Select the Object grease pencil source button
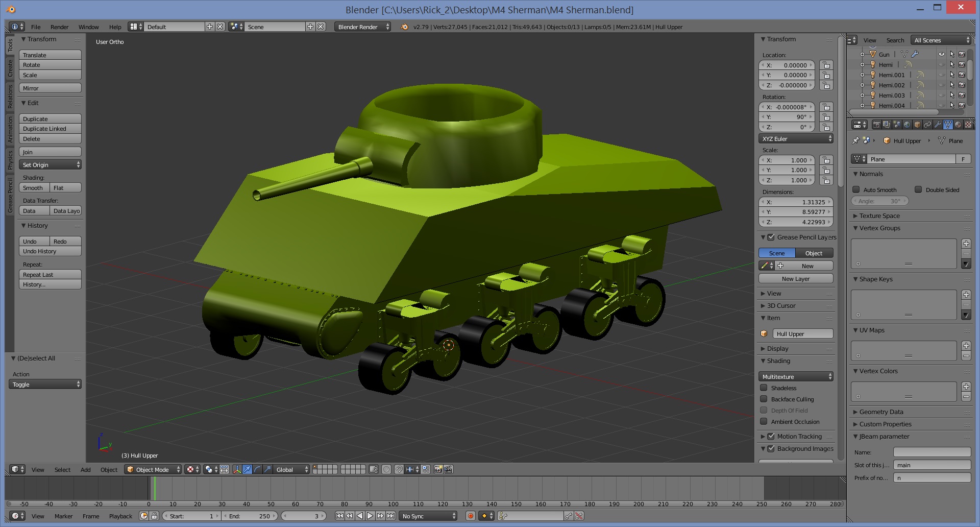 [x=814, y=253]
